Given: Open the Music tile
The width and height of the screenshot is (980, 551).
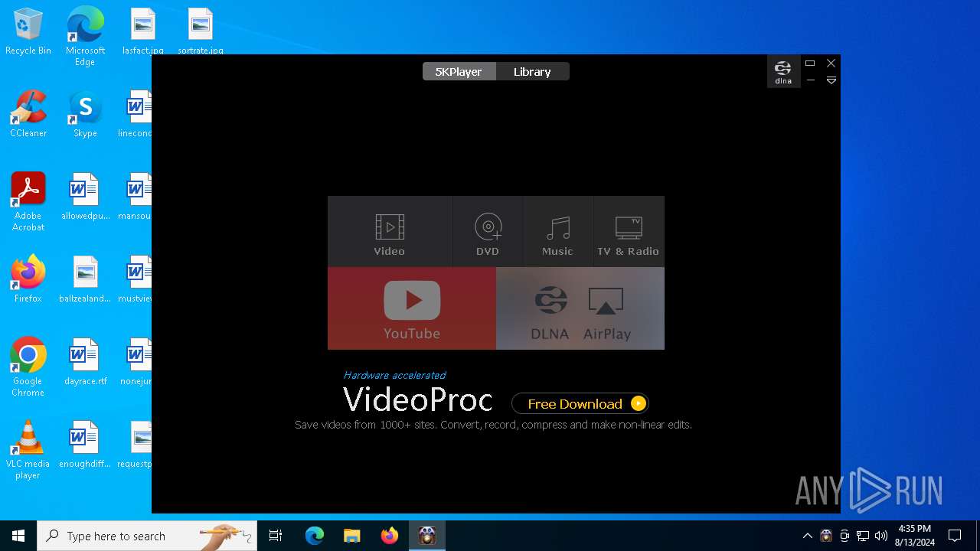Looking at the screenshot, I should 557,231.
